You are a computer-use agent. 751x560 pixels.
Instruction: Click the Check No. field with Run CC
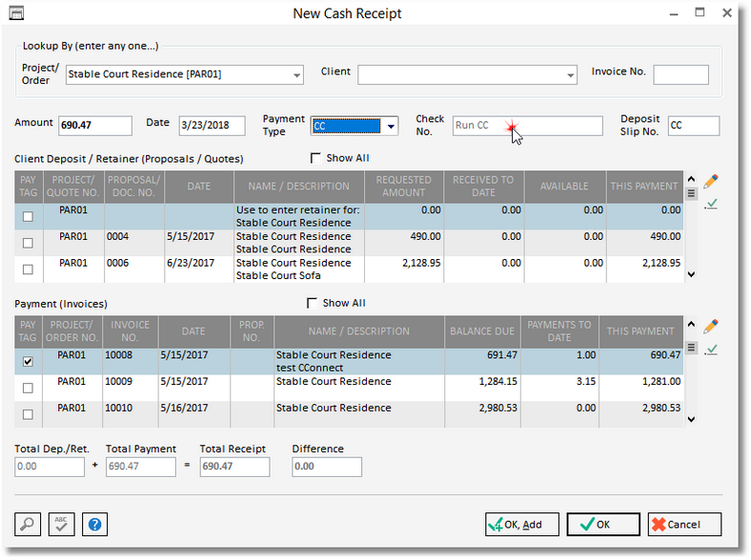point(527,126)
